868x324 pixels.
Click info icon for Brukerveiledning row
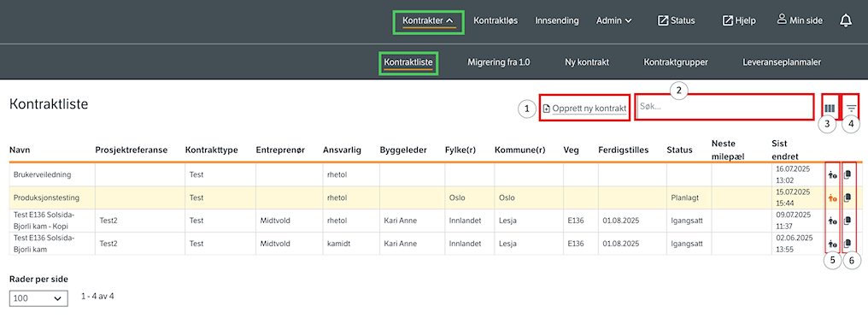832,175
